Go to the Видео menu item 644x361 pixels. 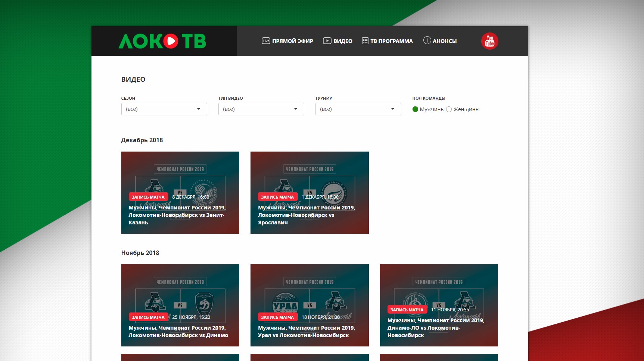point(337,41)
